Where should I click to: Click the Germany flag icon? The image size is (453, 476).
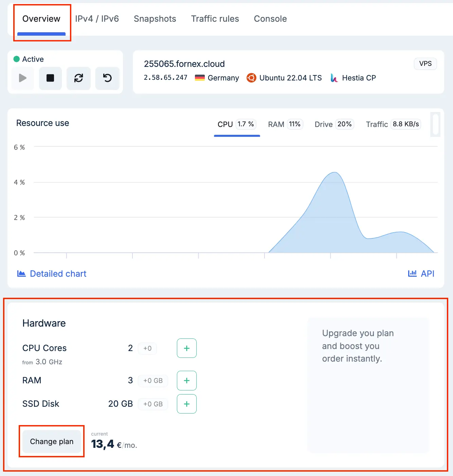coord(200,78)
